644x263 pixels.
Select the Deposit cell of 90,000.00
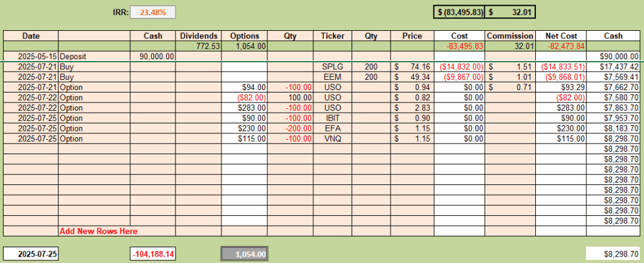coord(153,56)
